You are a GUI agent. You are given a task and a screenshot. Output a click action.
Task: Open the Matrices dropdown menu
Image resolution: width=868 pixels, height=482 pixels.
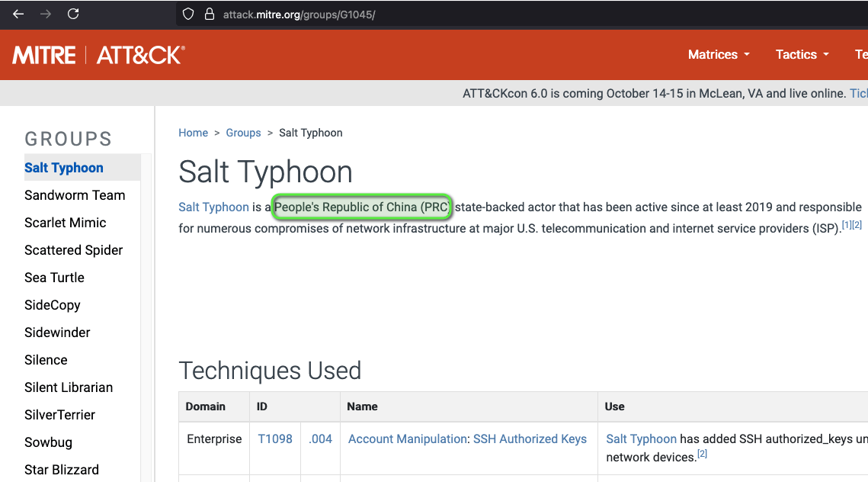pos(719,54)
